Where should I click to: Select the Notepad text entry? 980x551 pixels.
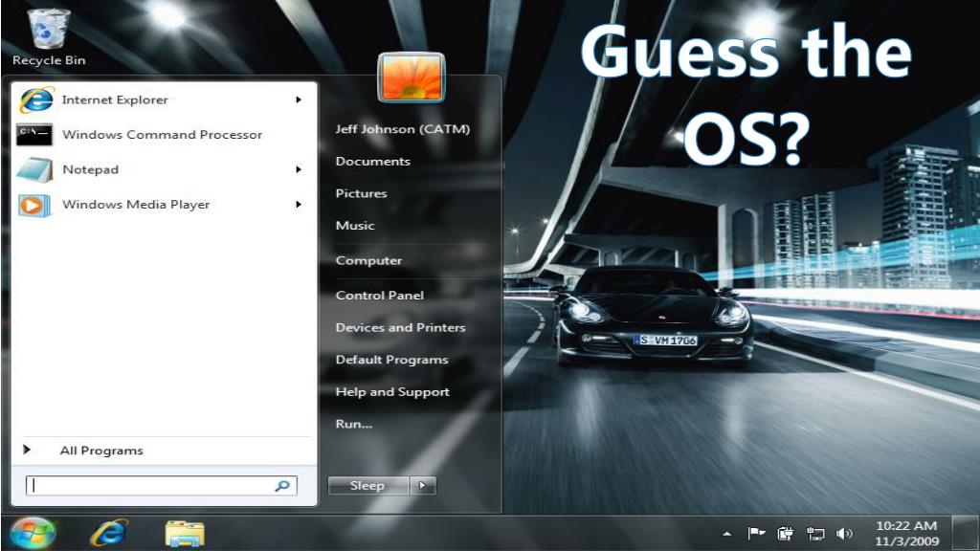pyautogui.click(x=91, y=170)
